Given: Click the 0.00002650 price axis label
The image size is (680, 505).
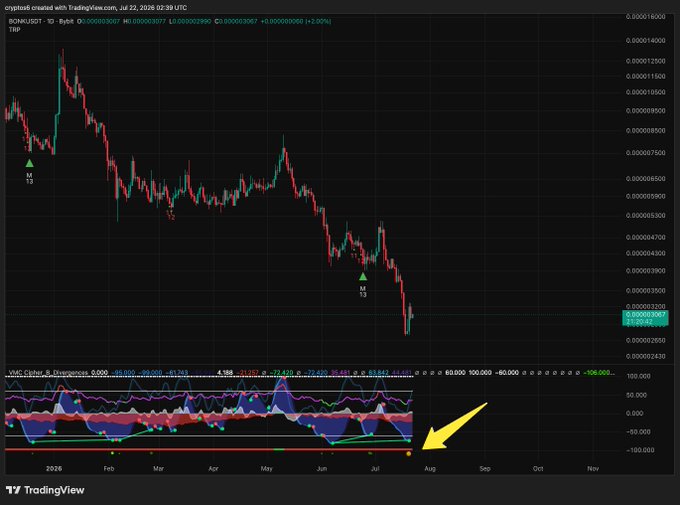Looking at the screenshot, I should tap(645, 340).
